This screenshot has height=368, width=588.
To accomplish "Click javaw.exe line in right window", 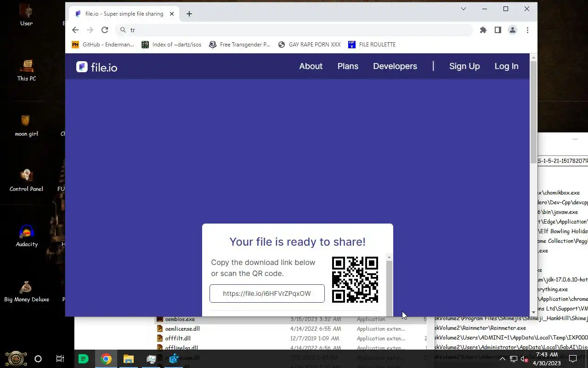I will (x=558, y=212).
